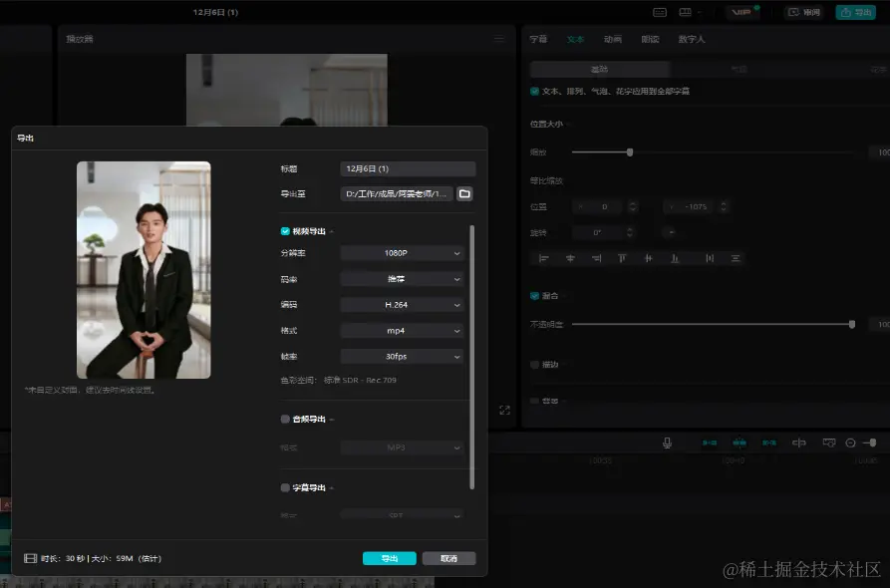Screen dimensions: 890x588
Task: Confirm with the dialog's cyan 导出 button
Action: pos(390,558)
